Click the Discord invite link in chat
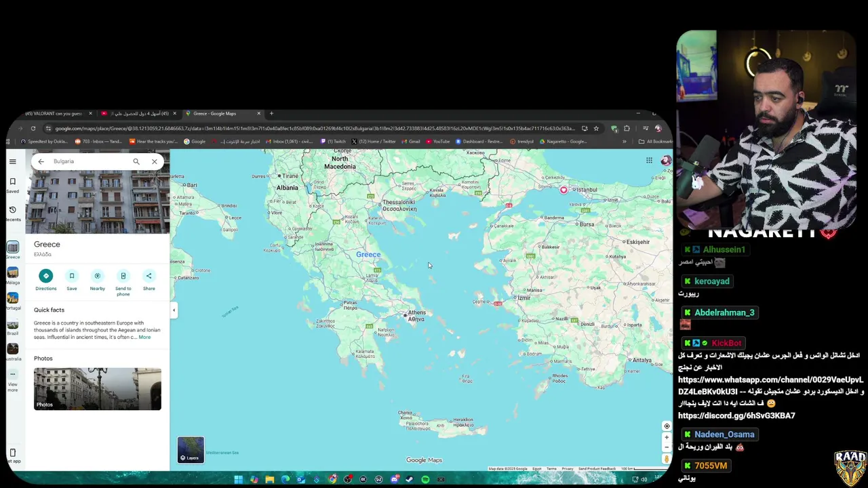 (x=736, y=415)
